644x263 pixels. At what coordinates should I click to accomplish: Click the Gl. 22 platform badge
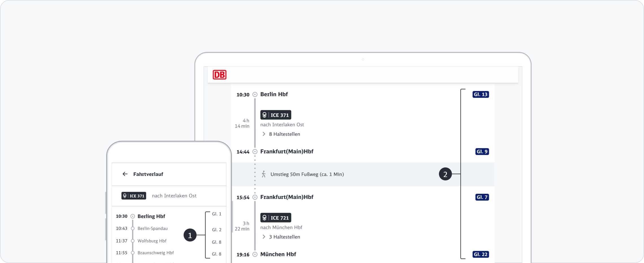[x=480, y=254]
